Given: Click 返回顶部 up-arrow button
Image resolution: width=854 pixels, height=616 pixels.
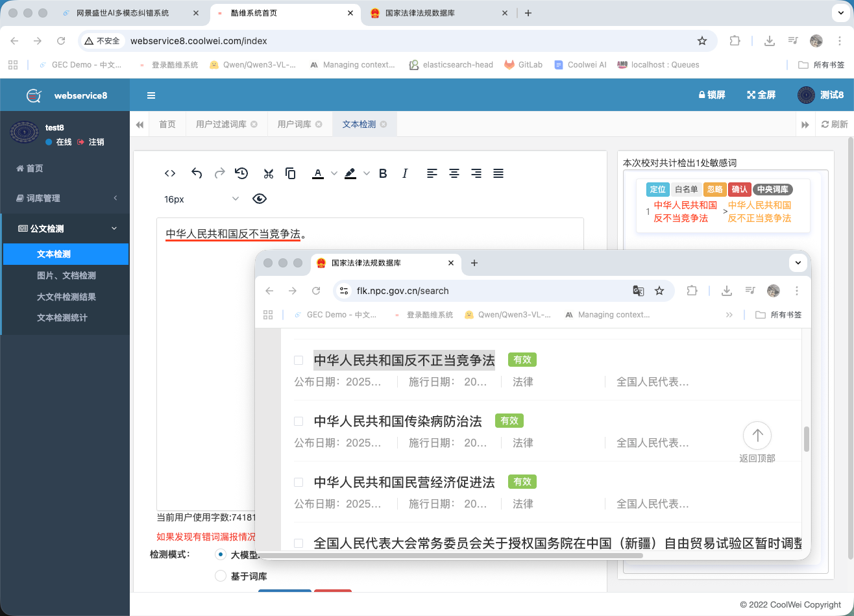Looking at the screenshot, I should (757, 436).
